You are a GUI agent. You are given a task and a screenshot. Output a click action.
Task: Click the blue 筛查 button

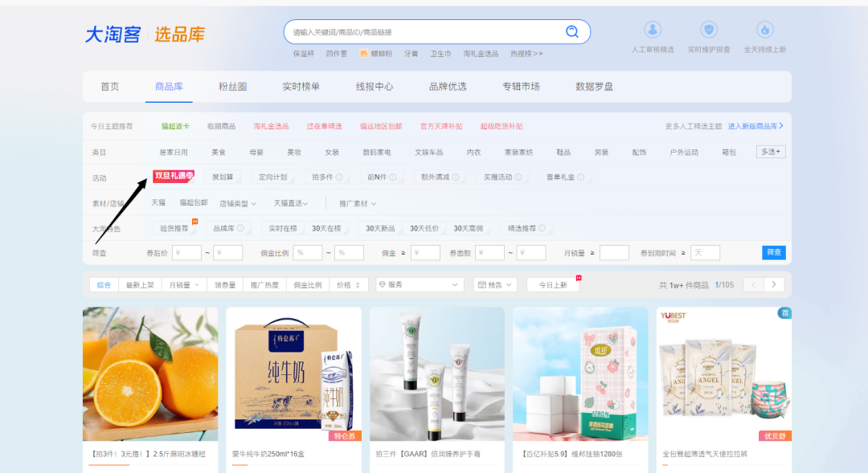click(x=774, y=252)
